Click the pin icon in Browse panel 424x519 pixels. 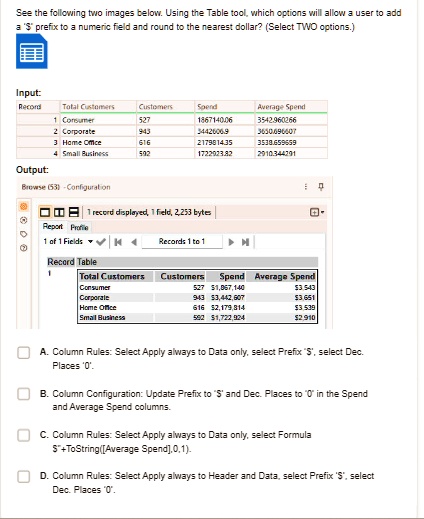321,187
